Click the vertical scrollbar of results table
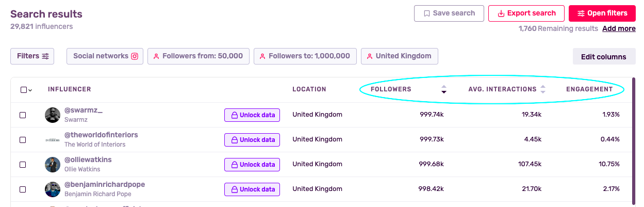 pos(634,139)
